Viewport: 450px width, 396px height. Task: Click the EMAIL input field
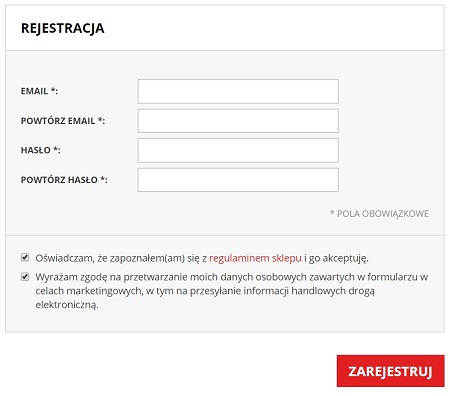[238, 91]
